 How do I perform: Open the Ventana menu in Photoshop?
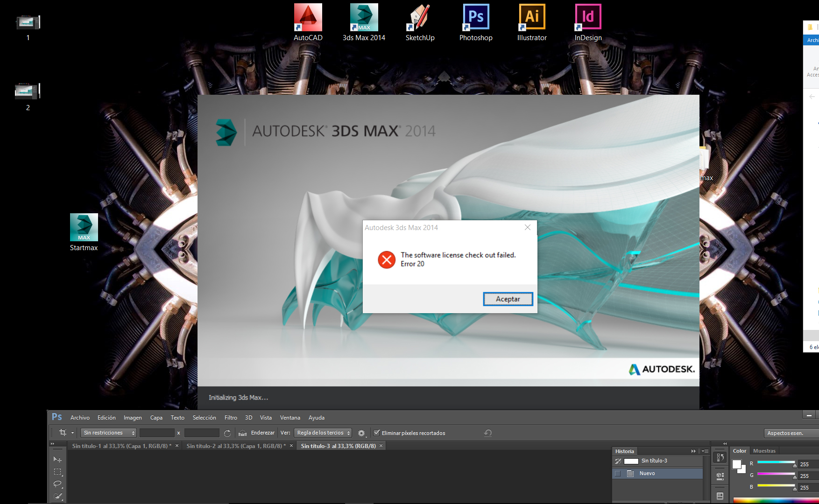tap(290, 418)
